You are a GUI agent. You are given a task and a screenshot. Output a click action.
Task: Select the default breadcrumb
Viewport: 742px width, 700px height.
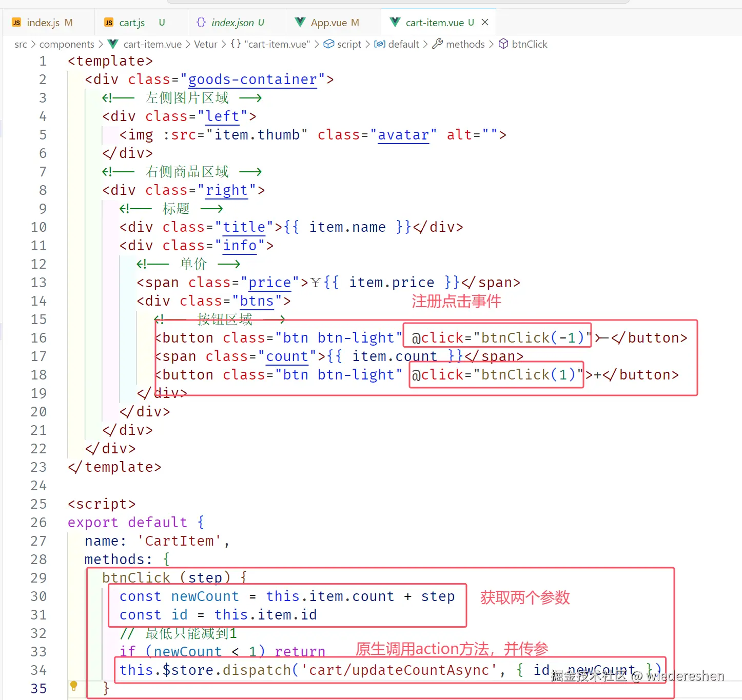403,44
